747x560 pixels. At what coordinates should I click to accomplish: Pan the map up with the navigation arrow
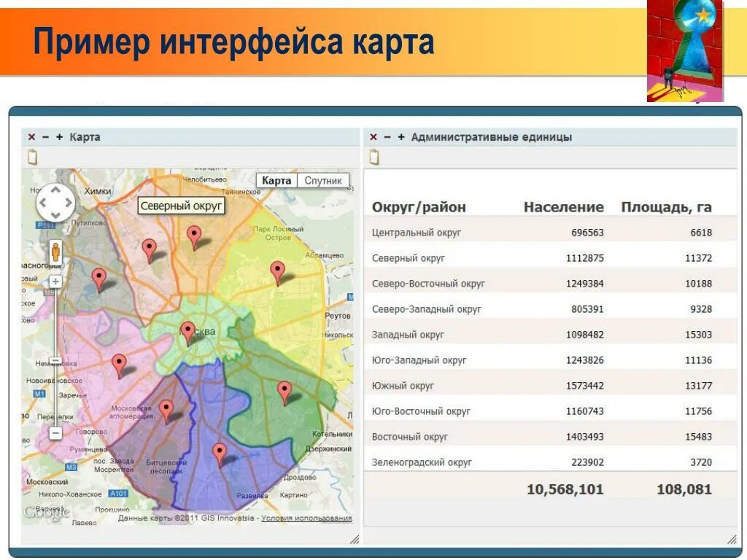55,190
